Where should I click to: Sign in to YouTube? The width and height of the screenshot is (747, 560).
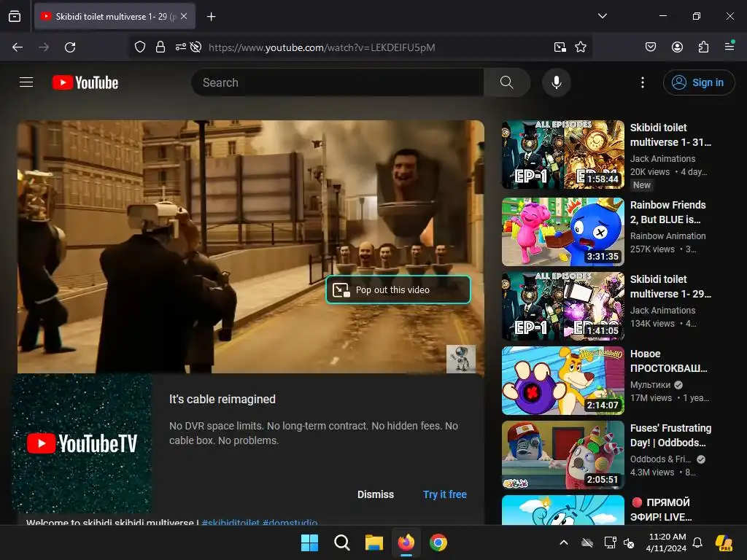699,82
